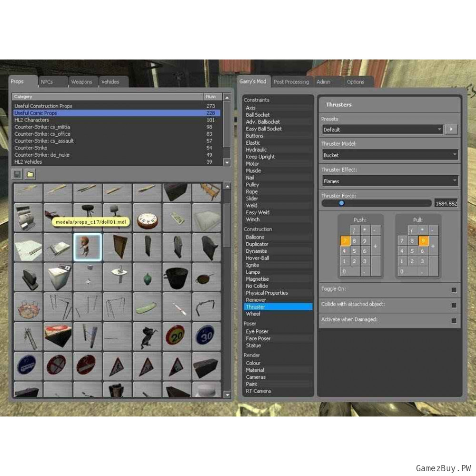Viewport: 476px width, 476px height.
Task: Select the black bucket prop
Action: pos(177,277)
